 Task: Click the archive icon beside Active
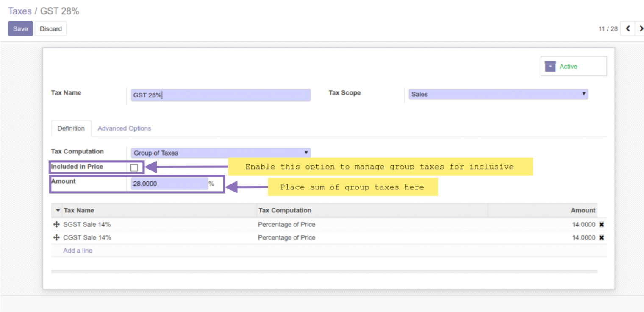pyautogui.click(x=550, y=67)
